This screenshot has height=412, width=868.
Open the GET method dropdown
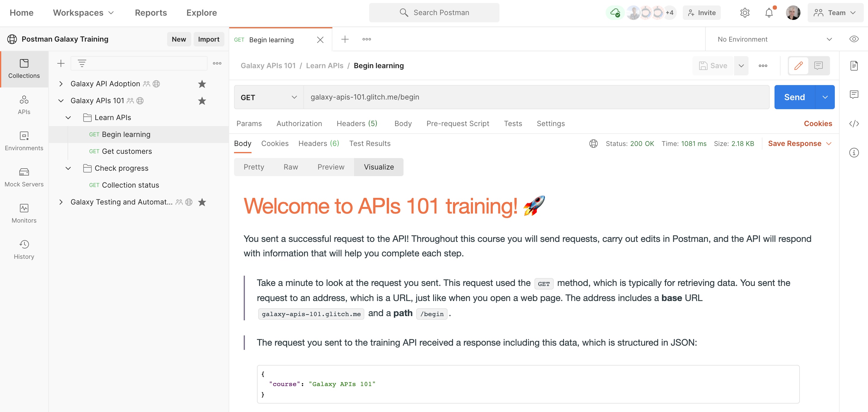click(x=268, y=97)
